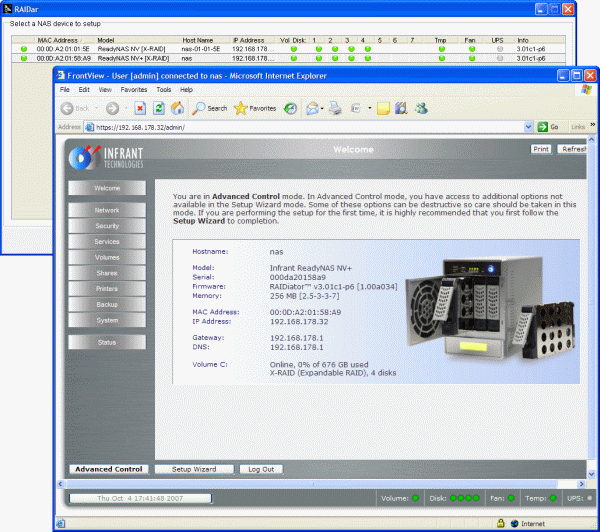Viewport: 600px width, 532px height.
Task: Open the Status section in the sidebar
Action: 107,342
